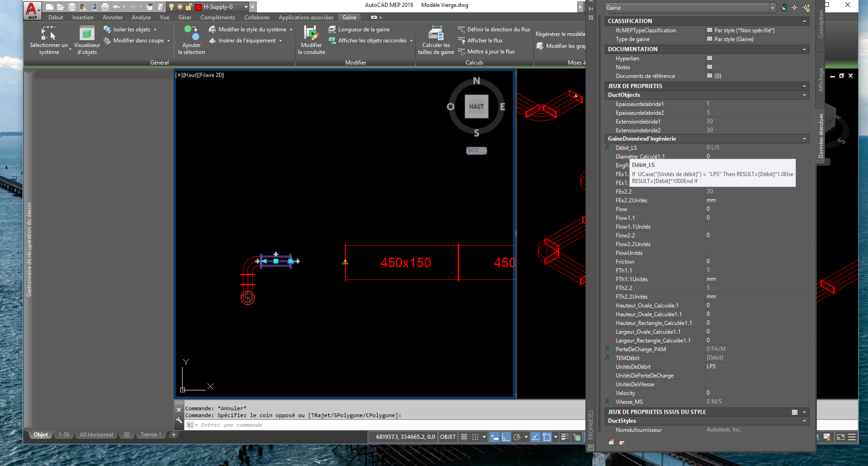Toggle the layer lock padlock icon
868x466 pixels.
click(x=189, y=7)
